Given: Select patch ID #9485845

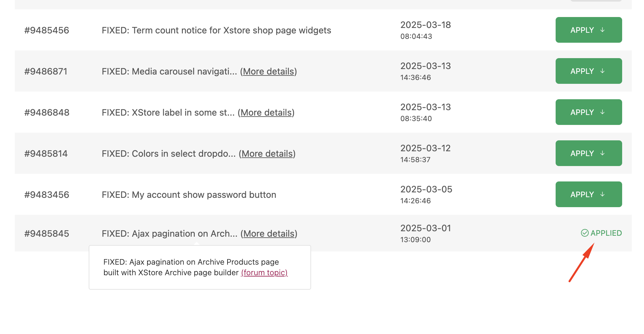Looking at the screenshot, I should point(47,233).
